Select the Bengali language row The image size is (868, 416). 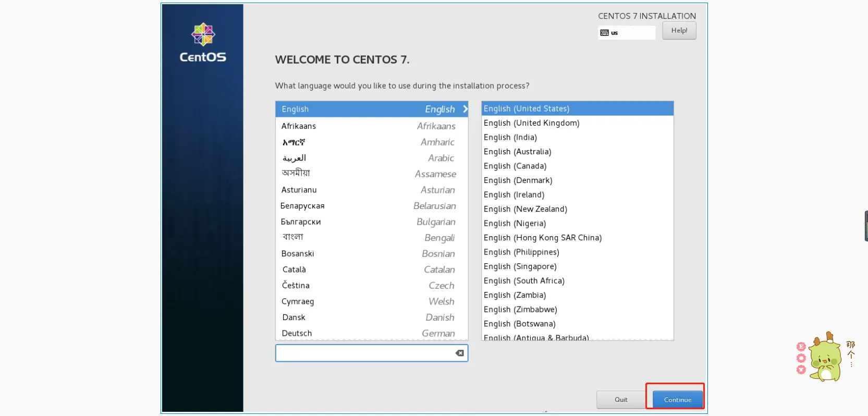coord(372,238)
